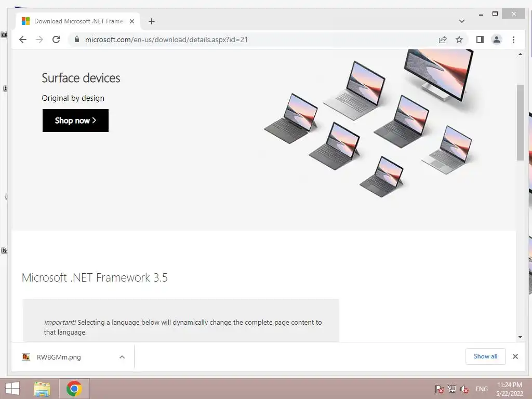Click the Microsoft .NET Framework 3.5 heading
This screenshot has height=399, width=532.
tap(95, 277)
